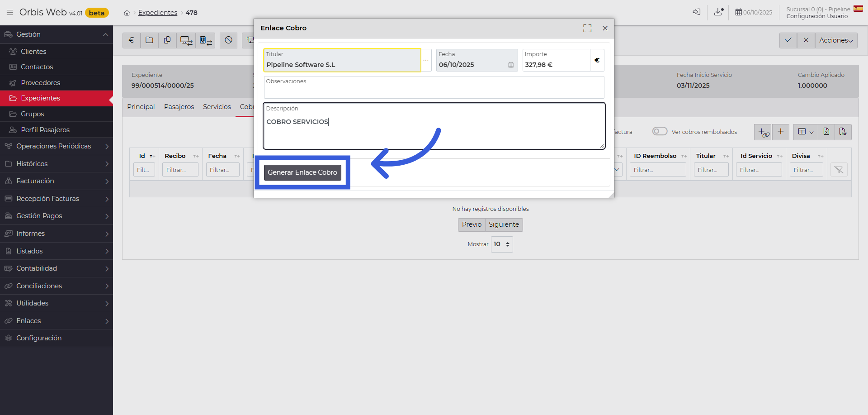Image resolution: width=868 pixels, height=415 pixels.
Task: Click the plus add cobro button
Action: 781,132
